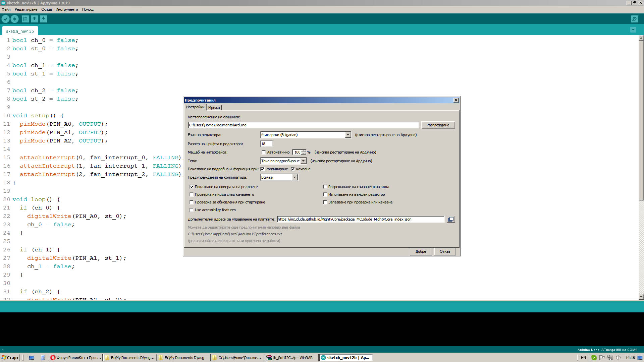
Task: Click the Open sketch toolbar icon
Action: (x=34, y=19)
